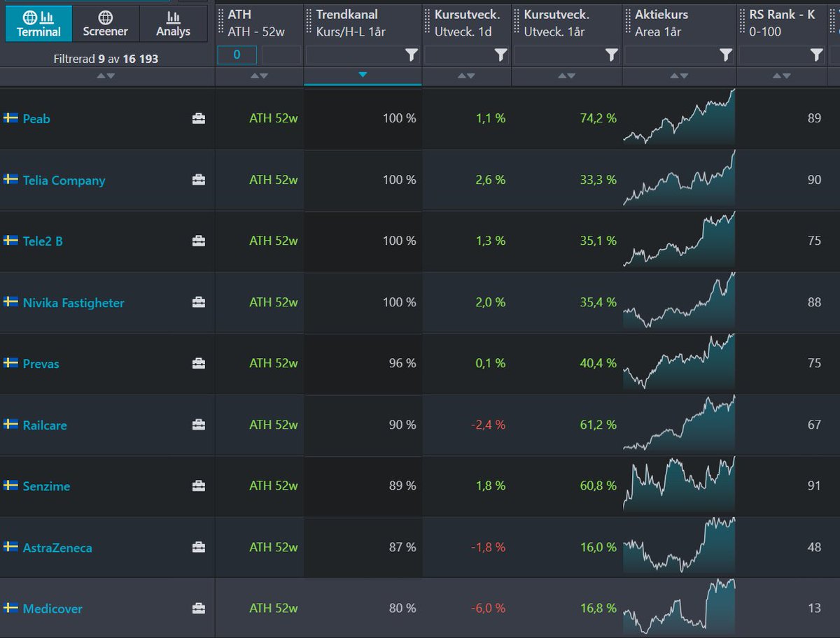Click drag handle of ATH column

pyautogui.click(x=221, y=22)
